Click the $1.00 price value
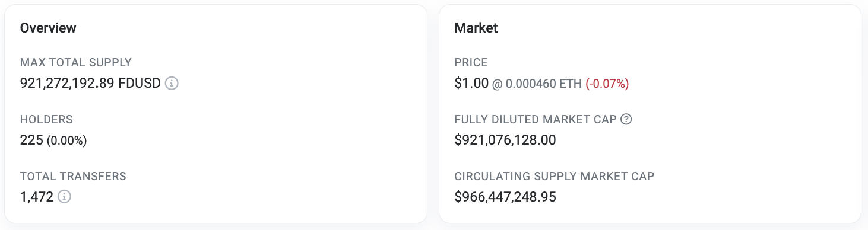The width and height of the screenshot is (868, 230). tap(471, 84)
